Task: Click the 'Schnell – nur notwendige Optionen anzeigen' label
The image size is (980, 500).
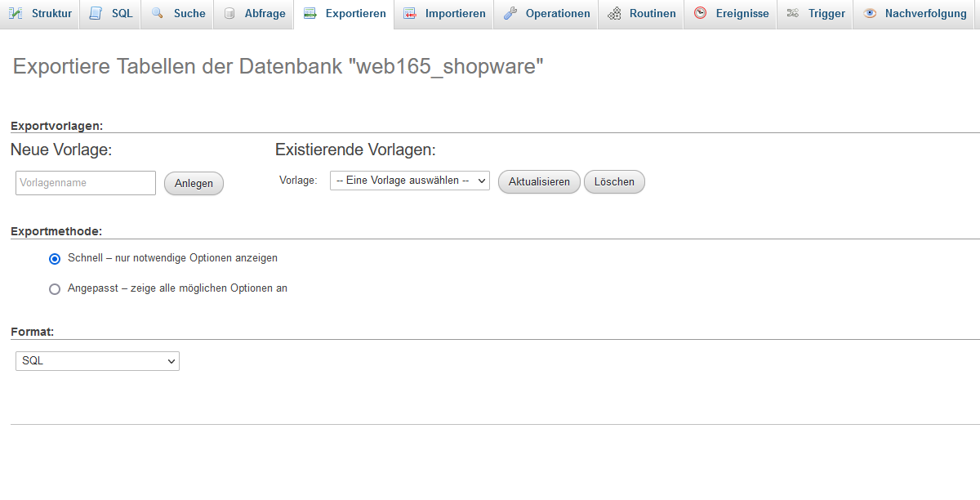Action: pyautogui.click(x=172, y=257)
